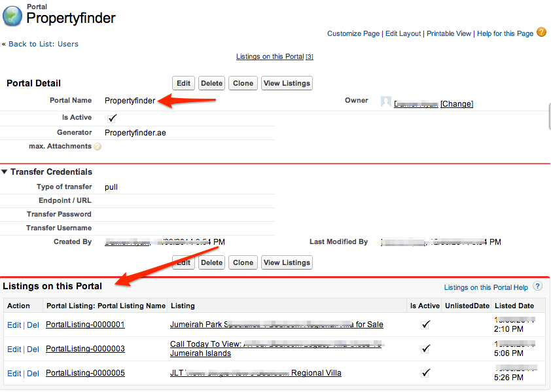Open the JLT Regional Villa listing link
Screen dimensions: 551x392
pos(255,373)
